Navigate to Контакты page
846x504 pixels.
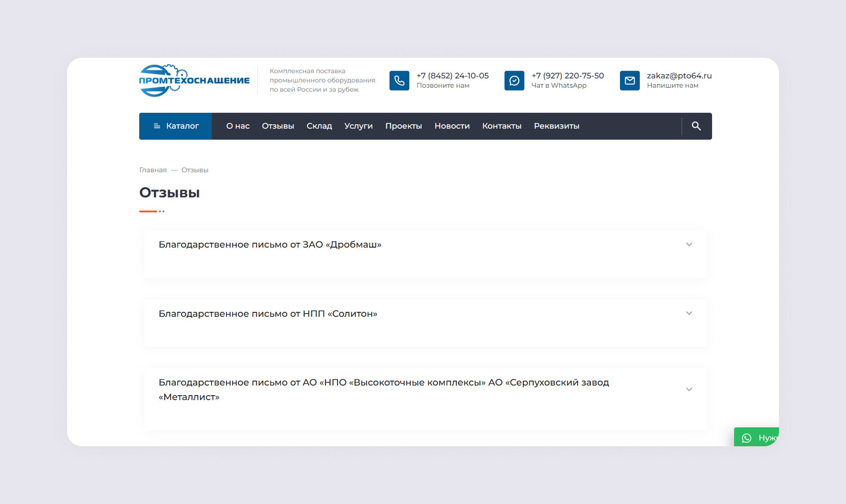[501, 126]
